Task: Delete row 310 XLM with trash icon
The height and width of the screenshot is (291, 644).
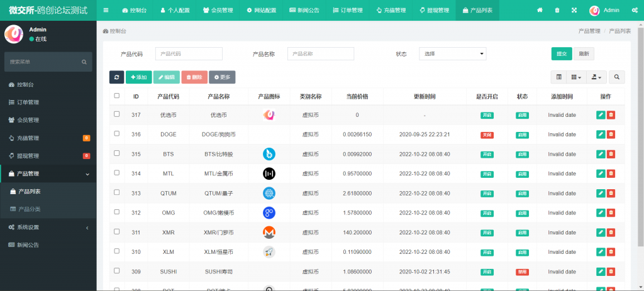Action: click(611, 251)
